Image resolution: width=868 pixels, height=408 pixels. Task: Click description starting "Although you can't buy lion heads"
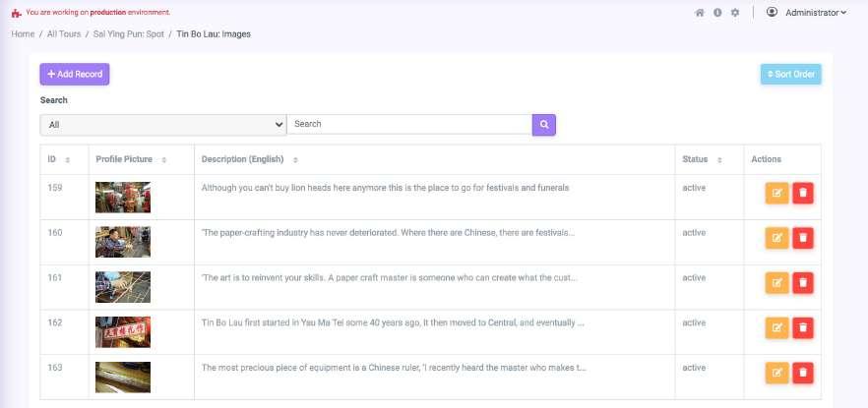click(386, 188)
